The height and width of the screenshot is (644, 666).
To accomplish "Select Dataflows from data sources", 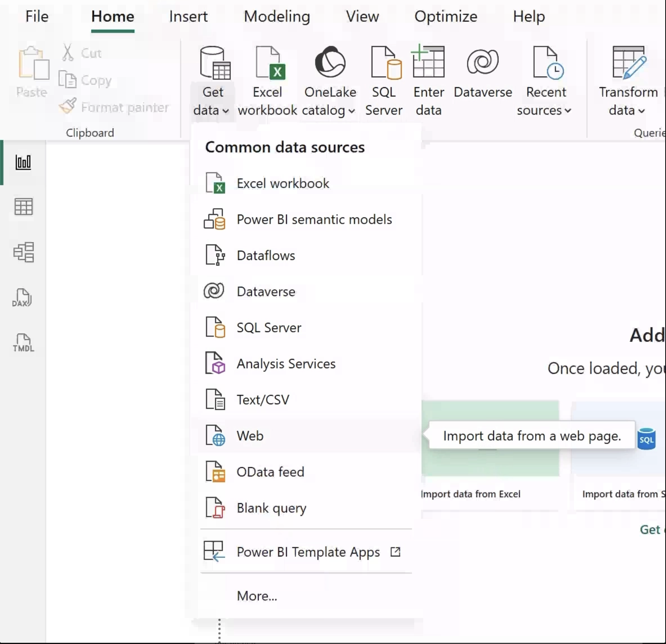I will (306, 256).
